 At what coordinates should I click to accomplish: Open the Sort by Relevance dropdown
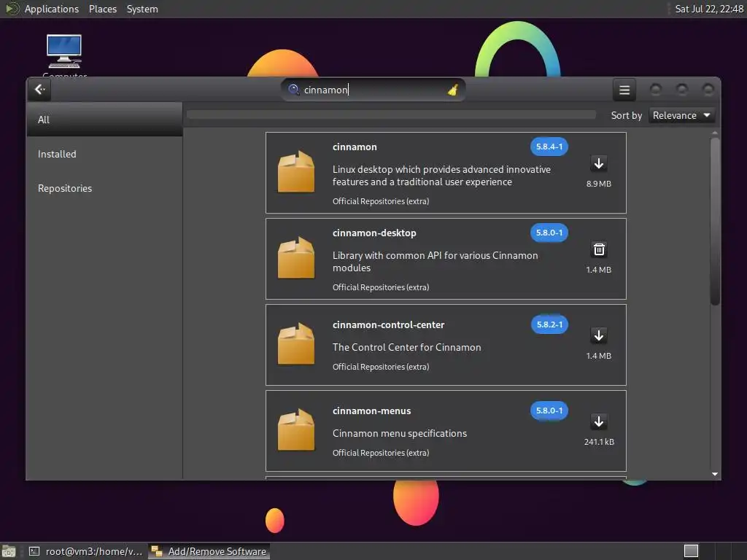point(681,115)
